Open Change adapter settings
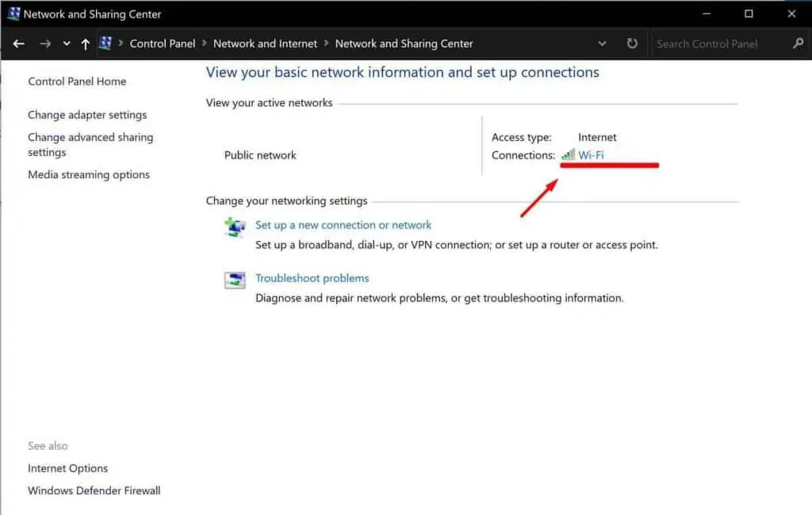The width and height of the screenshot is (812, 515). point(86,115)
